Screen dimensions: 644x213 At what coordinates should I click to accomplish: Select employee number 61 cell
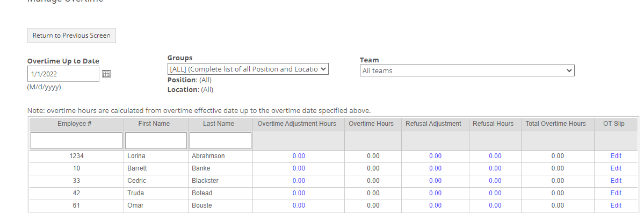(x=76, y=205)
